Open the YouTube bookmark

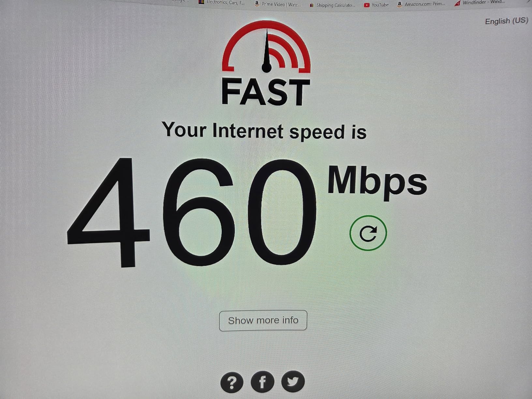pos(377,5)
